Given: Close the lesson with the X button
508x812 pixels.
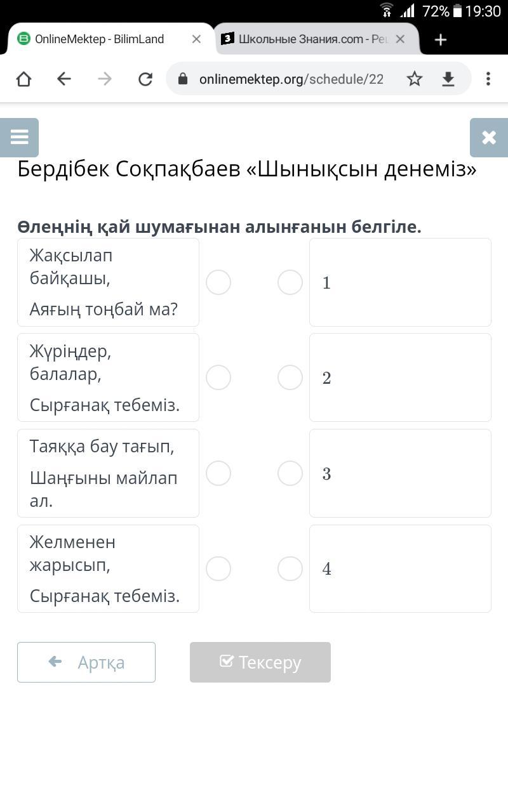Looking at the screenshot, I should 488,137.
